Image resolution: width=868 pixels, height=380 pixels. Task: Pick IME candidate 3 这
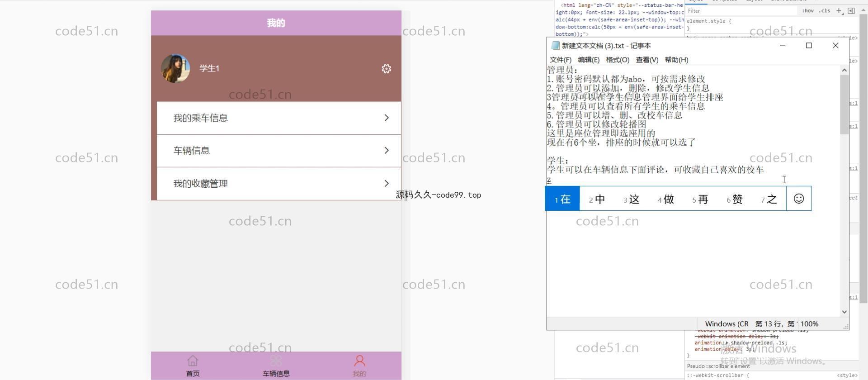click(631, 199)
